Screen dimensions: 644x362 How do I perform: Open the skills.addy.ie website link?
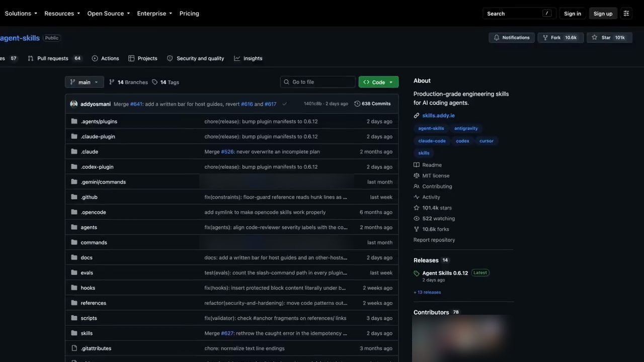click(438, 116)
